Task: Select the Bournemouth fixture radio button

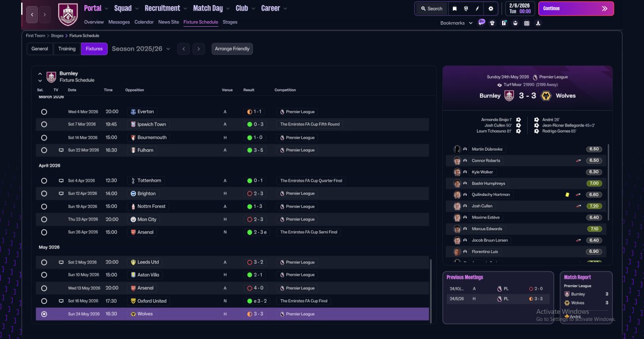Action: point(44,138)
